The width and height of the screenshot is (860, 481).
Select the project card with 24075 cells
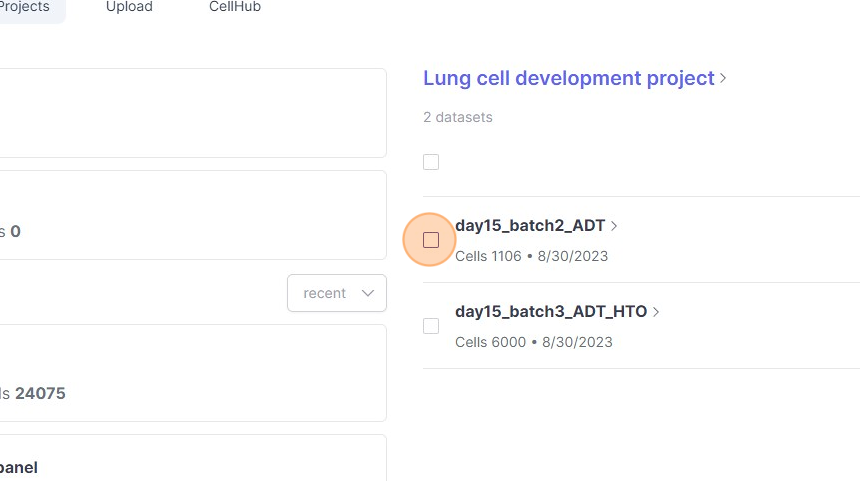coord(190,373)
